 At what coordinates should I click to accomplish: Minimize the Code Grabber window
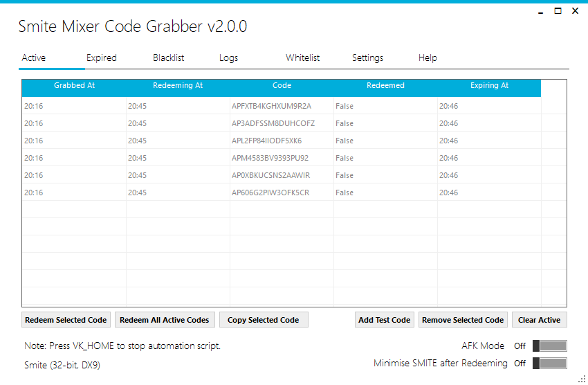(x=540, y=11)
